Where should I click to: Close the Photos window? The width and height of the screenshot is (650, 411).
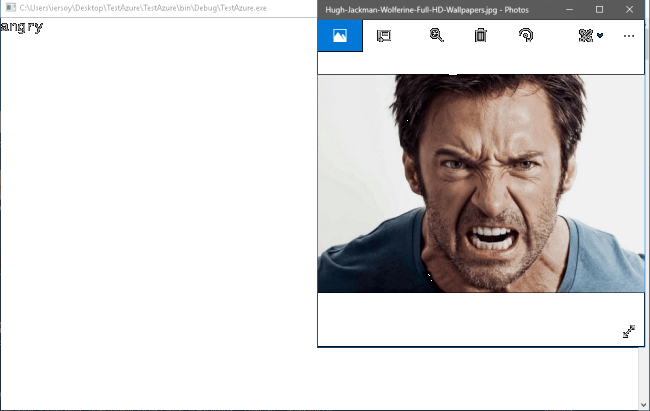tap(630, 9)
